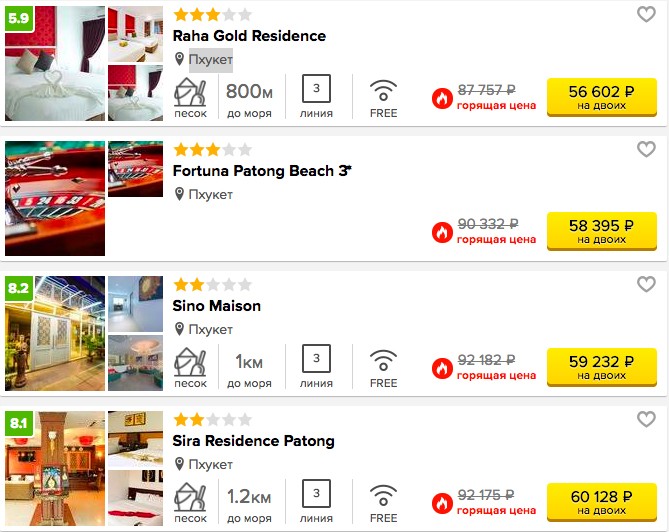Screen dimensions: 669x532
Task: Add Raha Gold Residence to favorites heart
Action: click(x=646, y=15)
